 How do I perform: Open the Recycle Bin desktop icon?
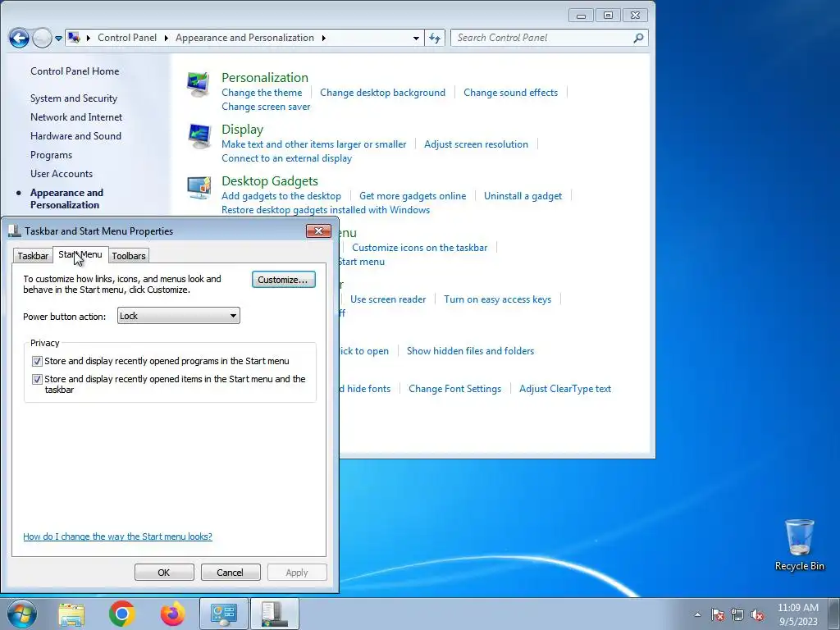point(799,545)
